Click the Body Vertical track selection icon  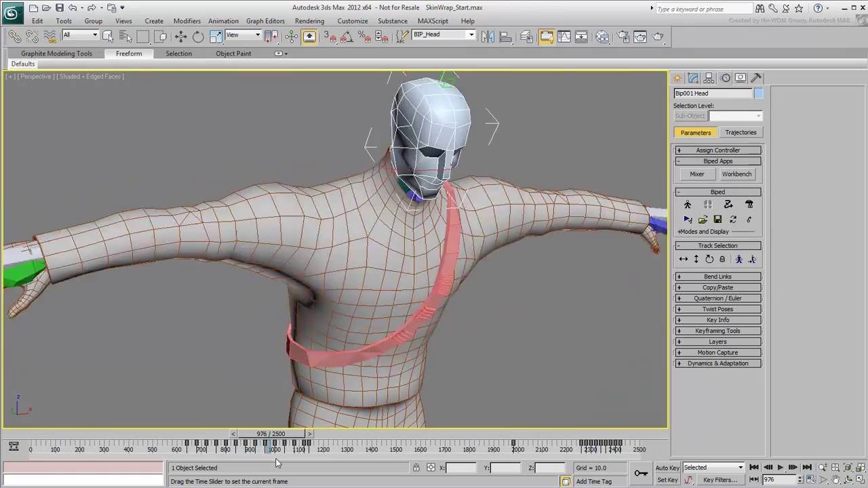coord(696,259)
